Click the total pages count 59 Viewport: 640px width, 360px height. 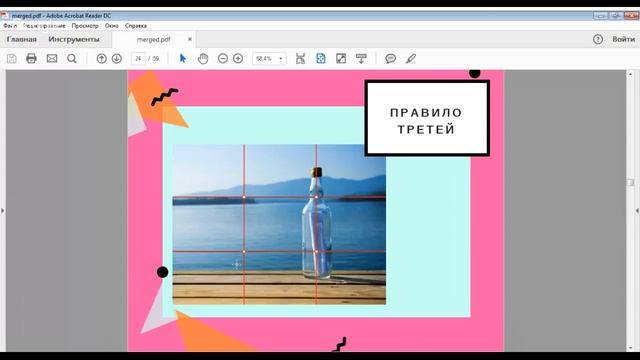coord(156,59)
